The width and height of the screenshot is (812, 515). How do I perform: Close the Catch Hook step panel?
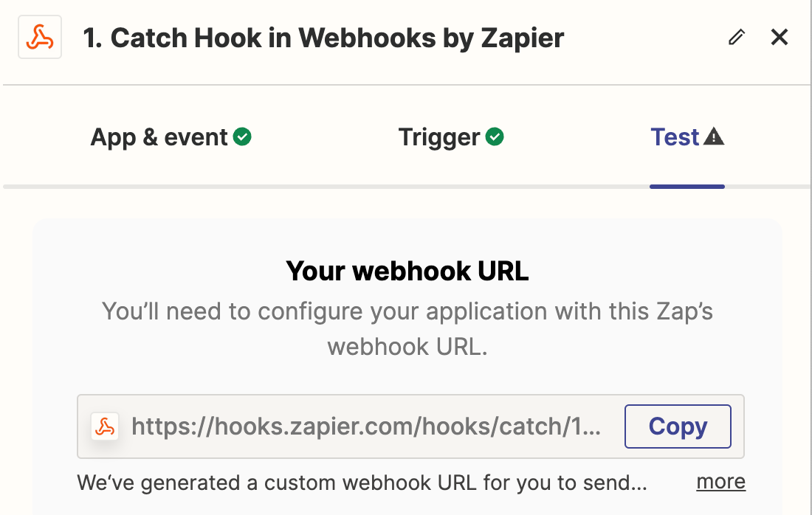tap(780, 38)
